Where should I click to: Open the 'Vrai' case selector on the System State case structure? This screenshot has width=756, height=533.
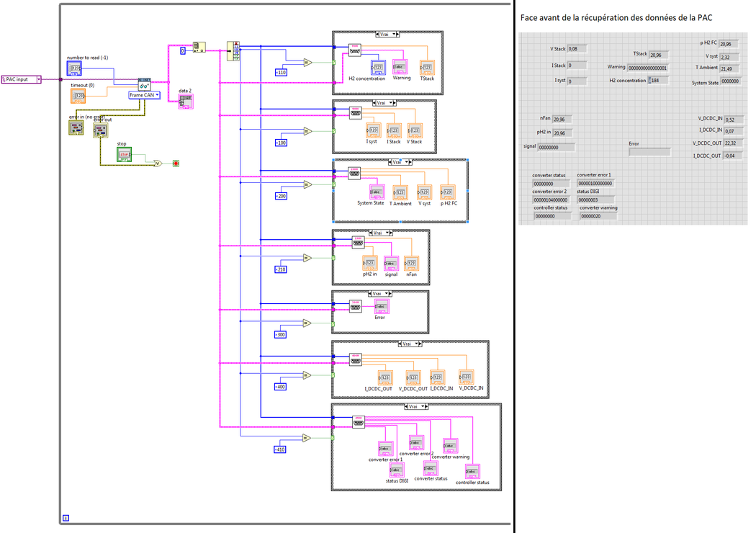point(395,163)
